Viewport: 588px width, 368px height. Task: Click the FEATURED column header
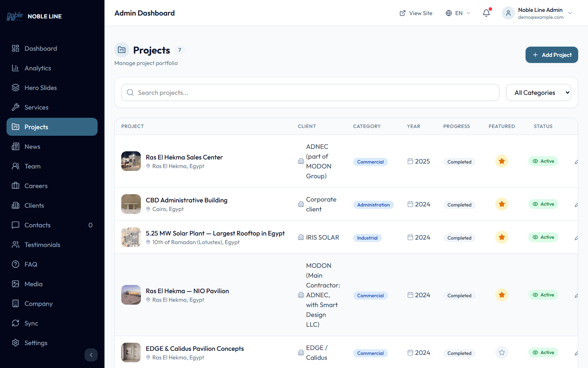coord(502,126)
